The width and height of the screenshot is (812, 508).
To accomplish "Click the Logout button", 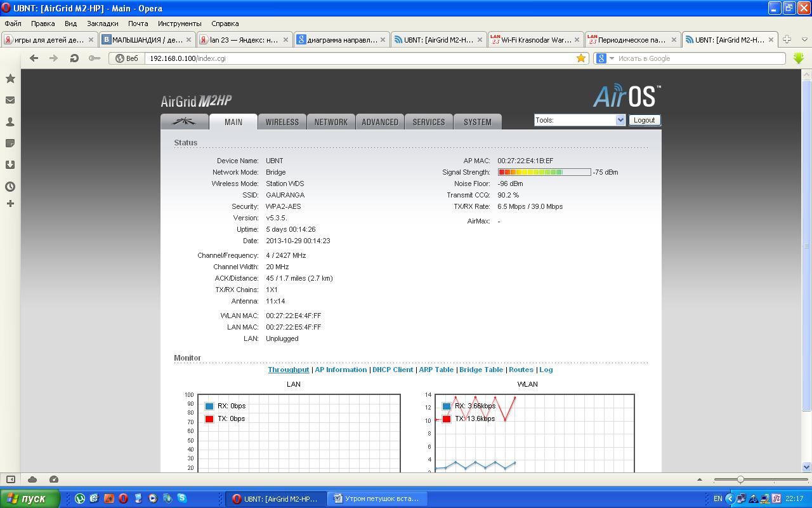I will (x=645, y=120).
